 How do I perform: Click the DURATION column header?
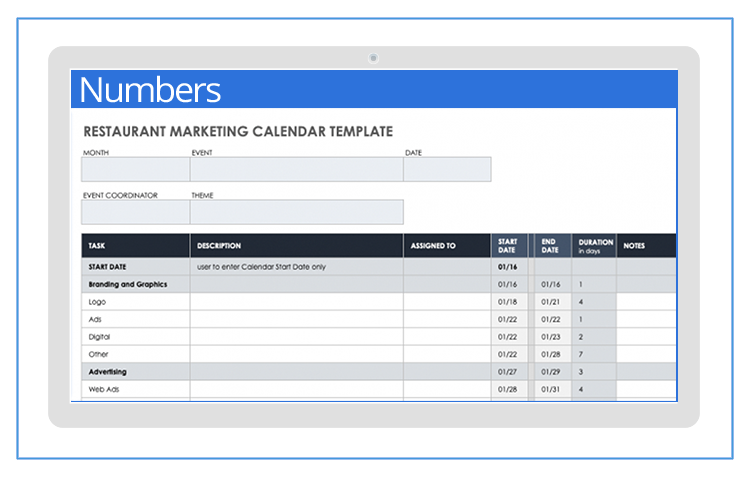pyautogui.click(x=594, y=246)
